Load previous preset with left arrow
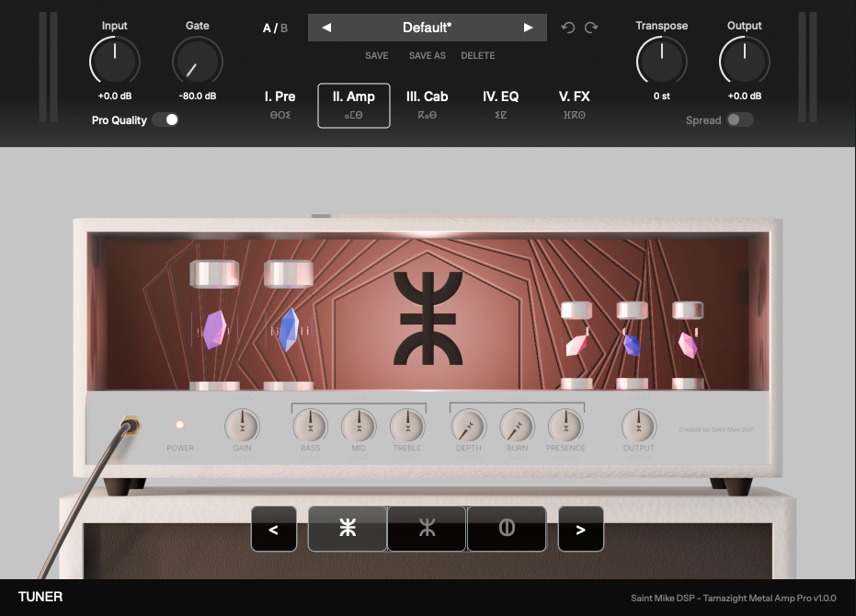 tap(327, 28)
